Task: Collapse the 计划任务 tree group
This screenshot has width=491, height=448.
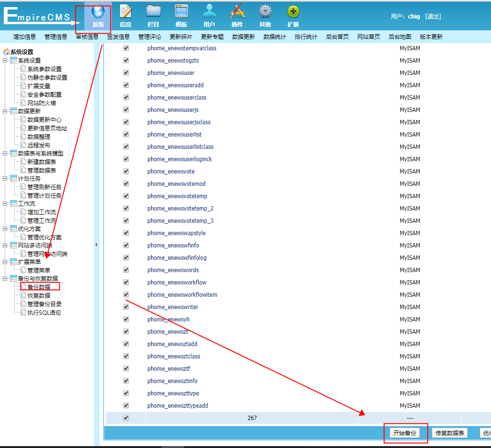Action: [5, 178]
